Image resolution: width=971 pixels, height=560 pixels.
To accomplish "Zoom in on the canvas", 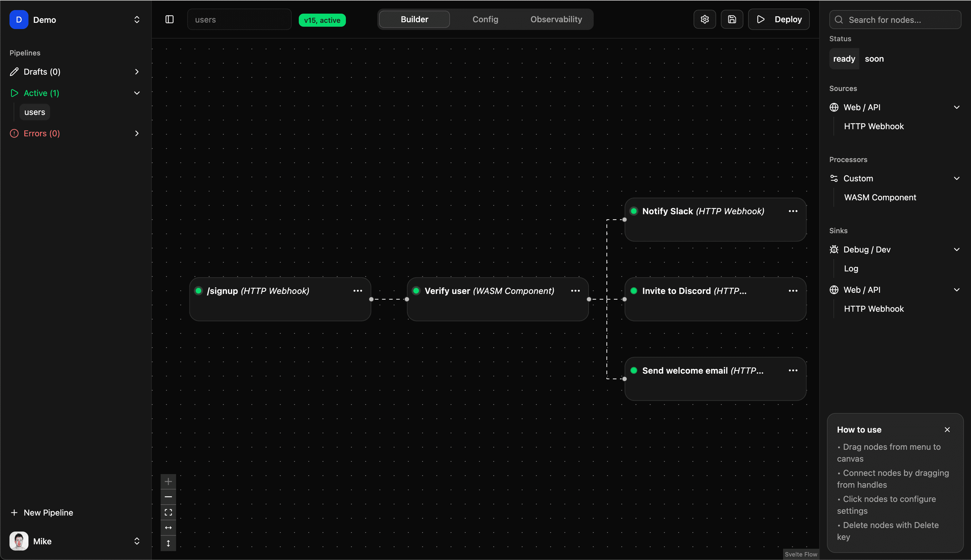I will [x=168, y=481].
